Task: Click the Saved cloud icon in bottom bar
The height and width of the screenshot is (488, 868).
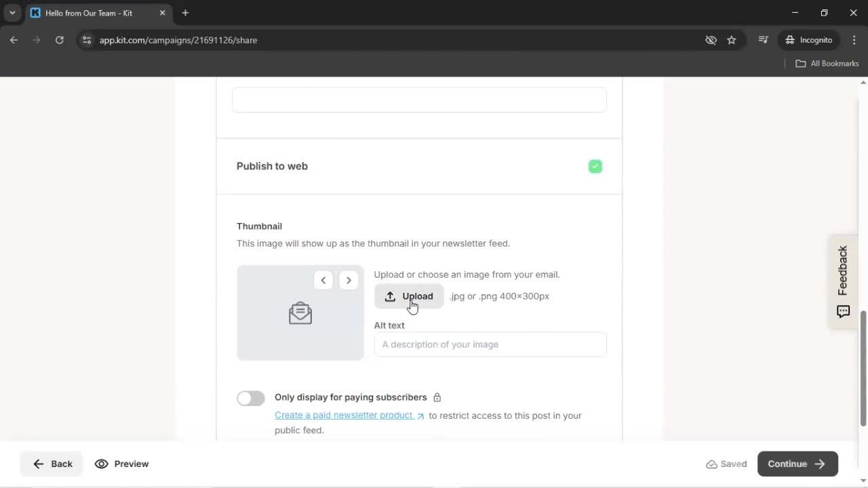Action: (x=713, y=464)
